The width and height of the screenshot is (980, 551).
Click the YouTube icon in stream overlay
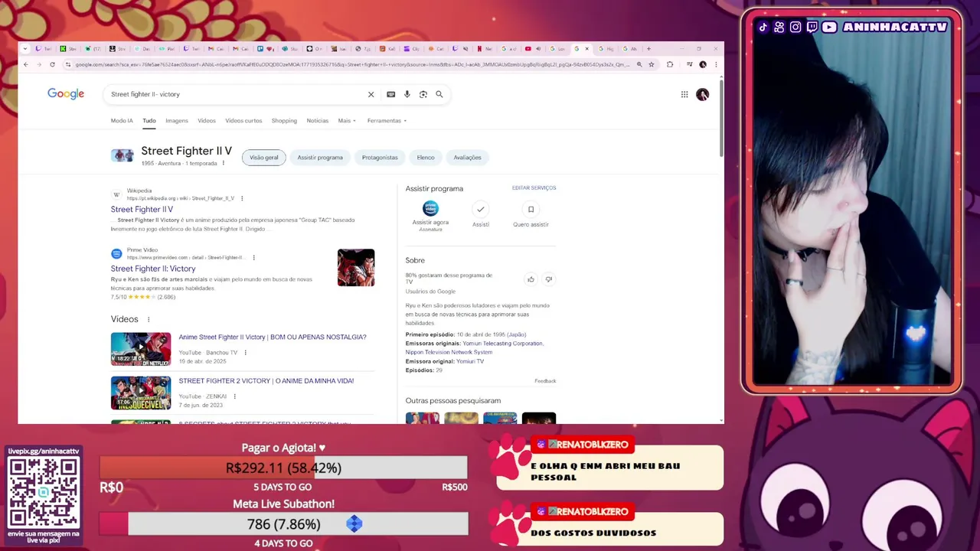[829, 27]
